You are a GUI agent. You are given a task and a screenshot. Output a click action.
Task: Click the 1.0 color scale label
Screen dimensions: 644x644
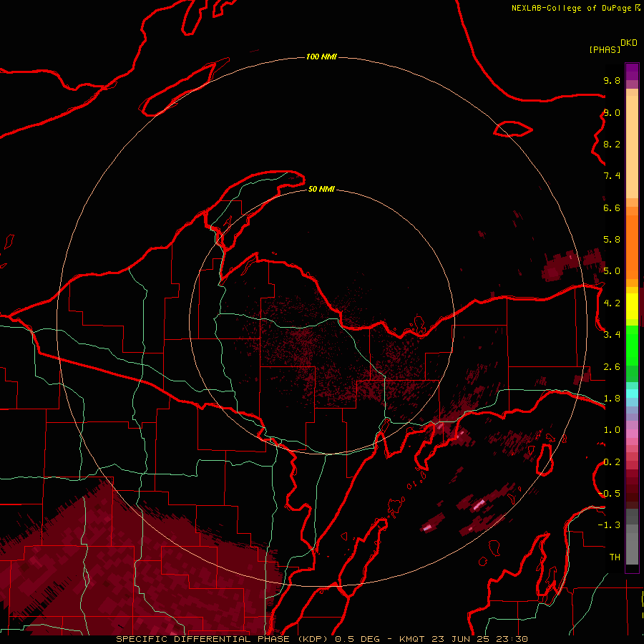click(x=612, y=430)
